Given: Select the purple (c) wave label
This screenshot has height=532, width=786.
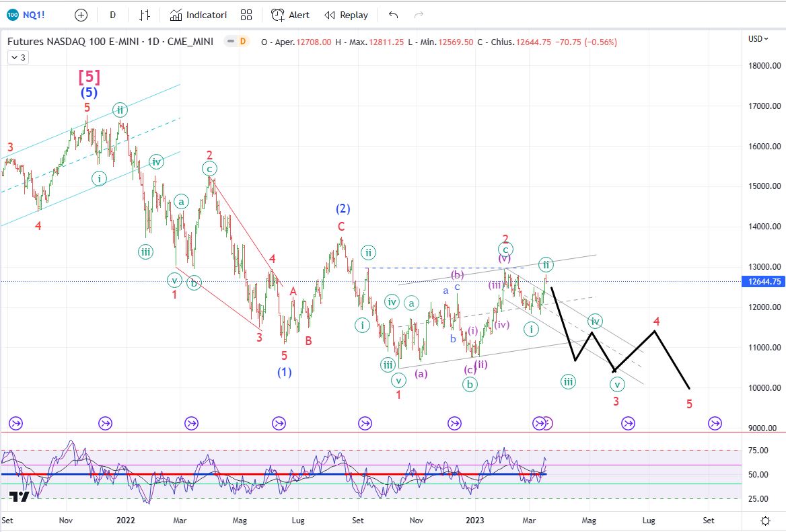Looking at the screenshot, I should click(x=470, y=370).
